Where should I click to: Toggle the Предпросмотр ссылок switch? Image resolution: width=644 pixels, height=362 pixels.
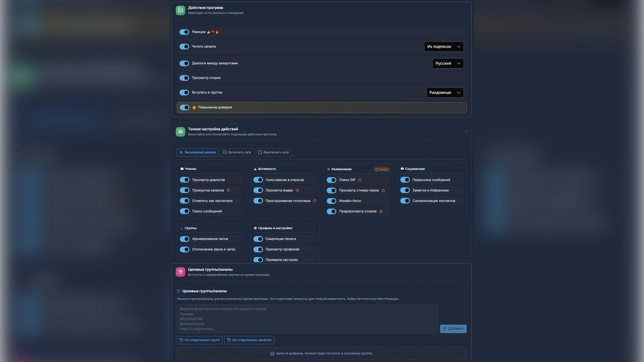[332, 211]
